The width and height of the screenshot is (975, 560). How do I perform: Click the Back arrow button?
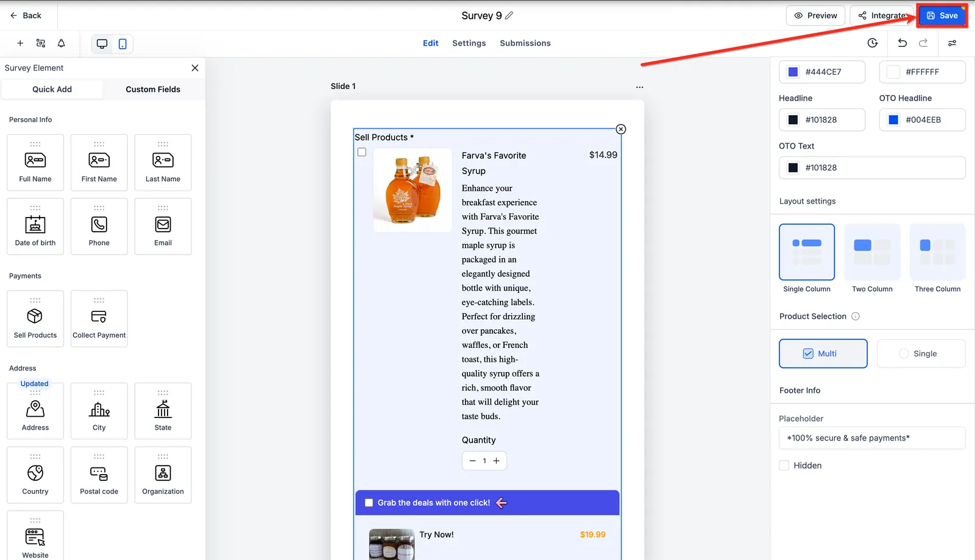click(x=26, y=16)
